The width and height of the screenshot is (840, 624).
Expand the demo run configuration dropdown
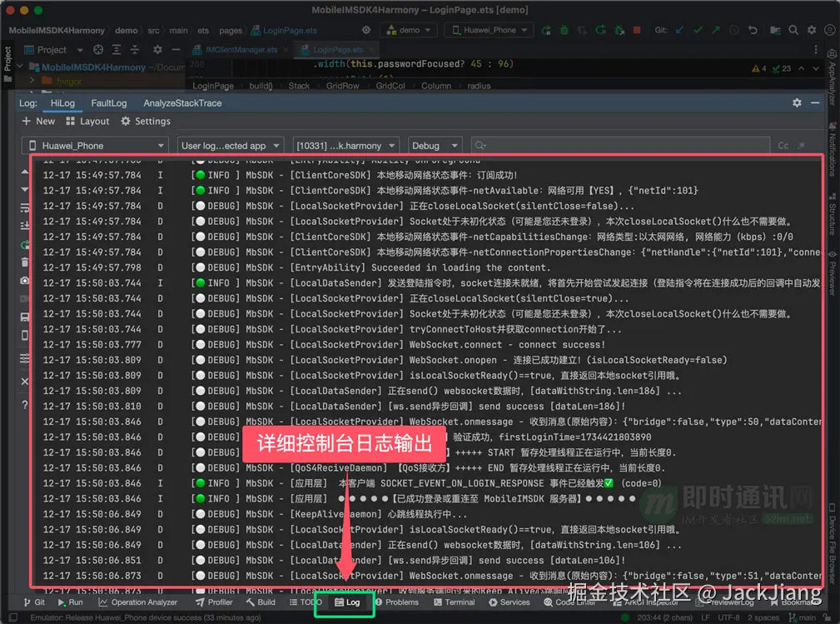(410, 30)
